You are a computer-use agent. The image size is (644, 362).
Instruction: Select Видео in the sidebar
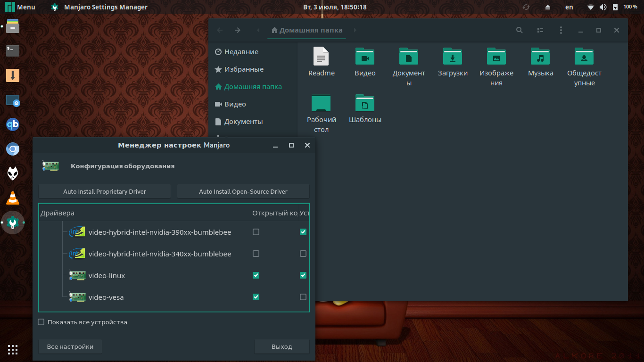[x=253, y=104]
